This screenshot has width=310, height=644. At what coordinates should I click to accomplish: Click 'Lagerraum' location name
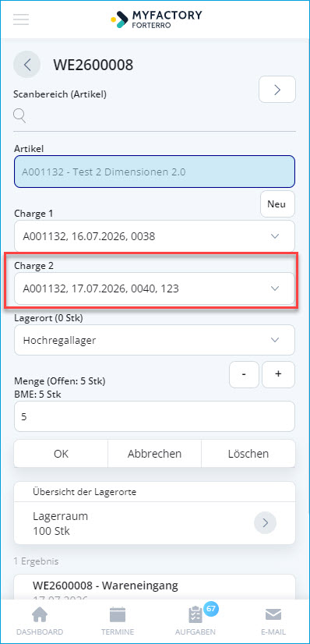pos(60,516)
